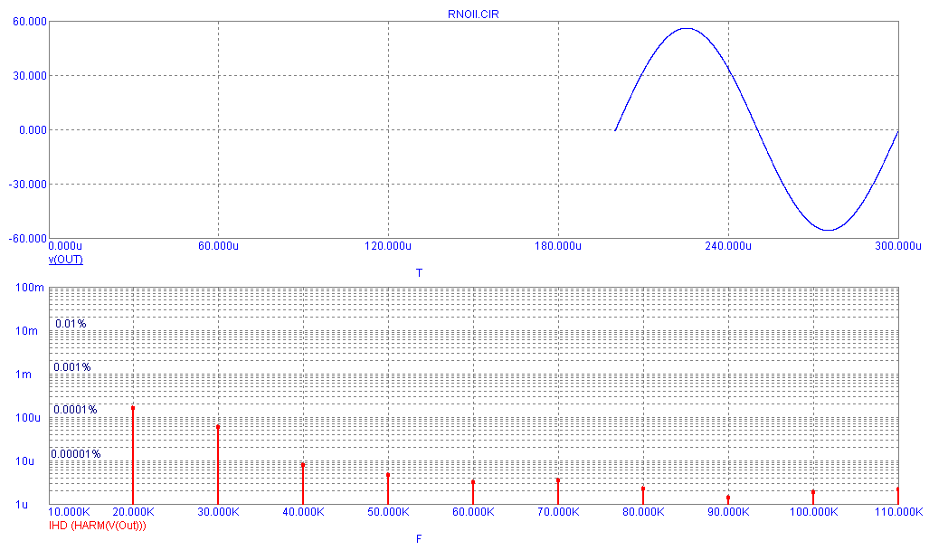Click the IHD (HARM(V(Out))) plot label

[97, 525]
